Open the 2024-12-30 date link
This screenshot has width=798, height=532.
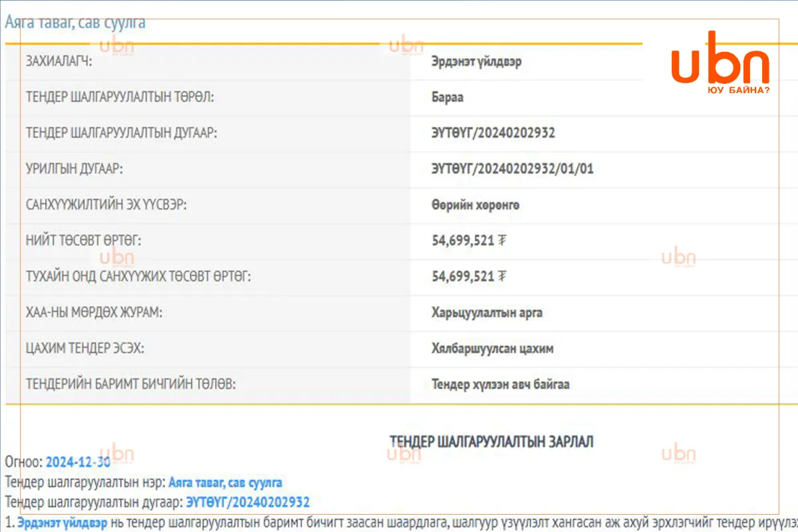click(x=78, y=462)
